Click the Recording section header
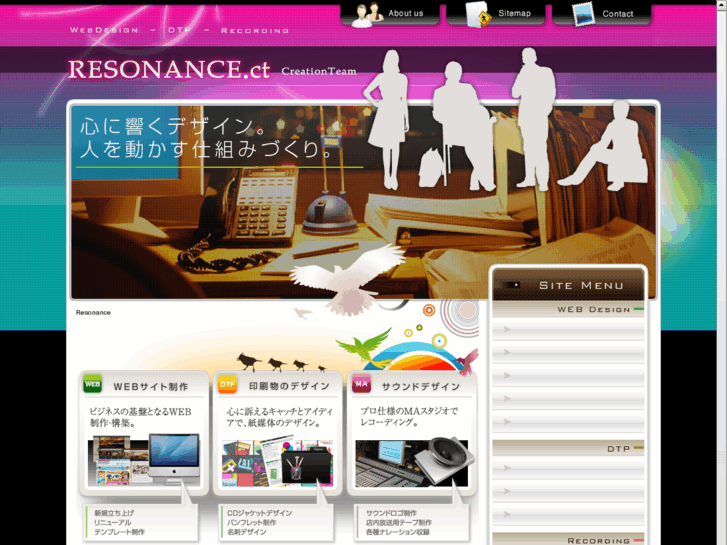The width and height of the screenshot is (727, 545). (x=598, y=541)
